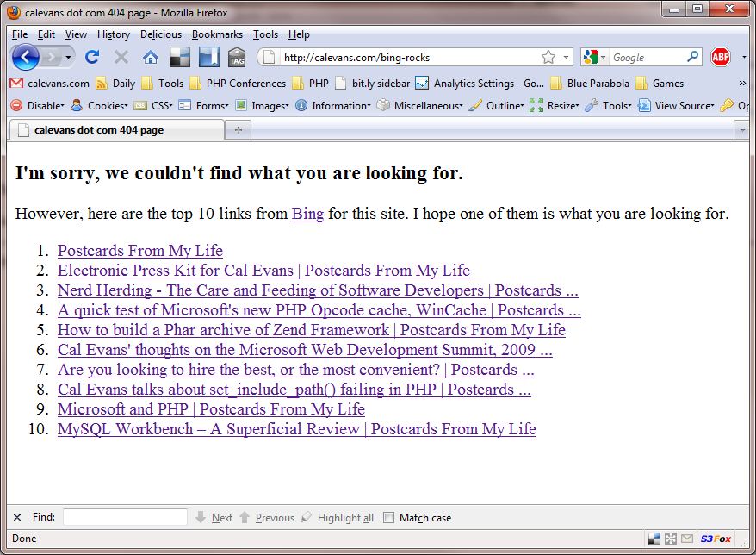Image resolution: width=756 pixels, height=555 pixels.
Task: Open the Miscellaneous developer toolbar menu
Action: click(419, 106)
